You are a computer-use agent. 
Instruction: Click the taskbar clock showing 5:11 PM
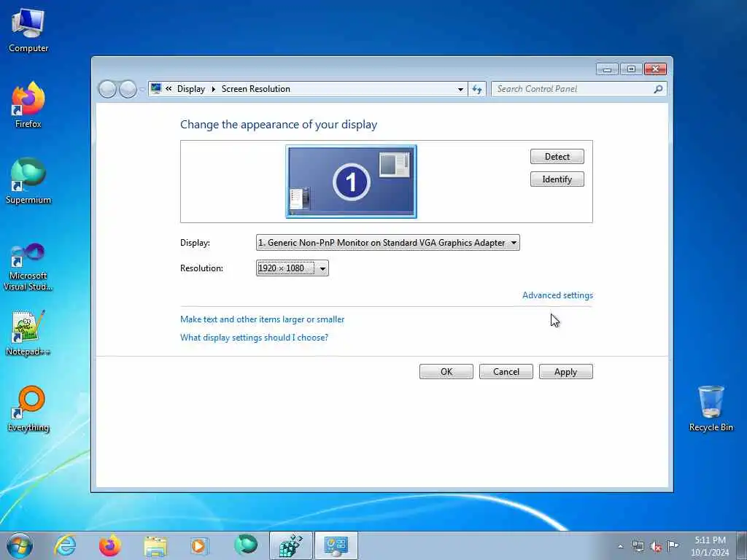point(710,546)
